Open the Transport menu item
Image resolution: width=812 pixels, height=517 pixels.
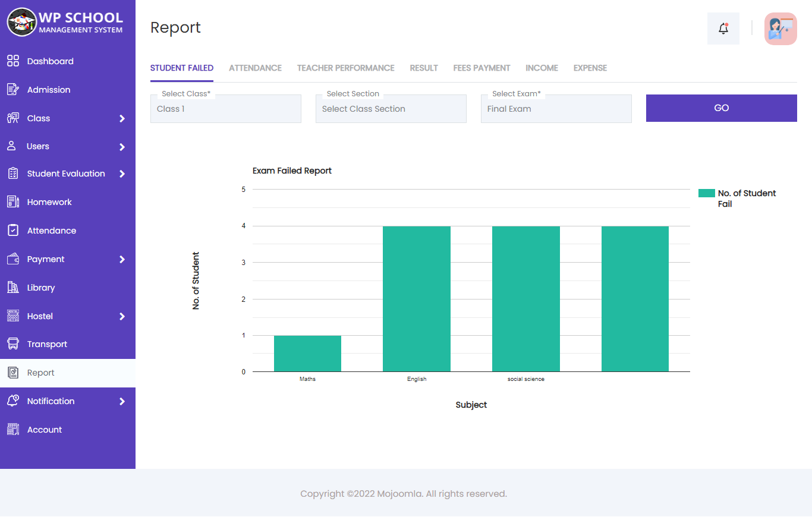pyautogui.click(x=68, y=344)
